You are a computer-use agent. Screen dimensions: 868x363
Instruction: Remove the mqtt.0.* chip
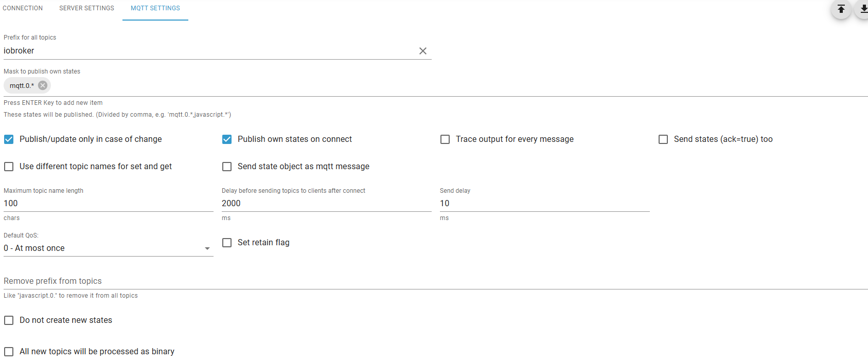[x=43, y=85]
